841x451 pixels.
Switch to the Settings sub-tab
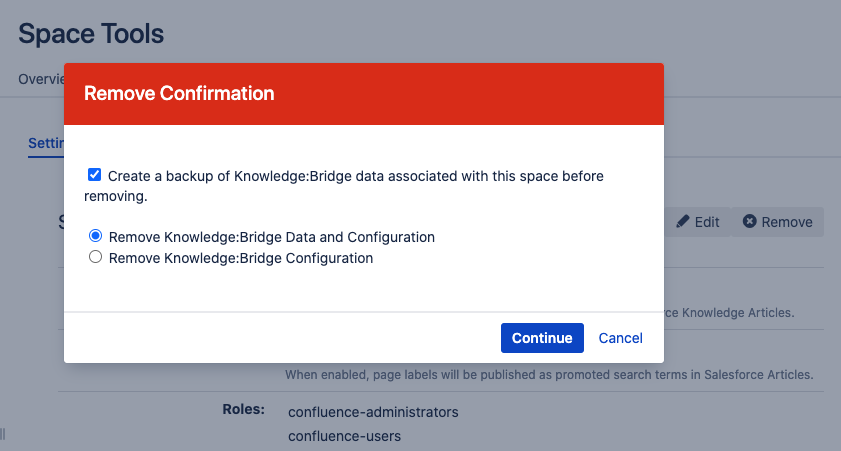click(46, 143)
